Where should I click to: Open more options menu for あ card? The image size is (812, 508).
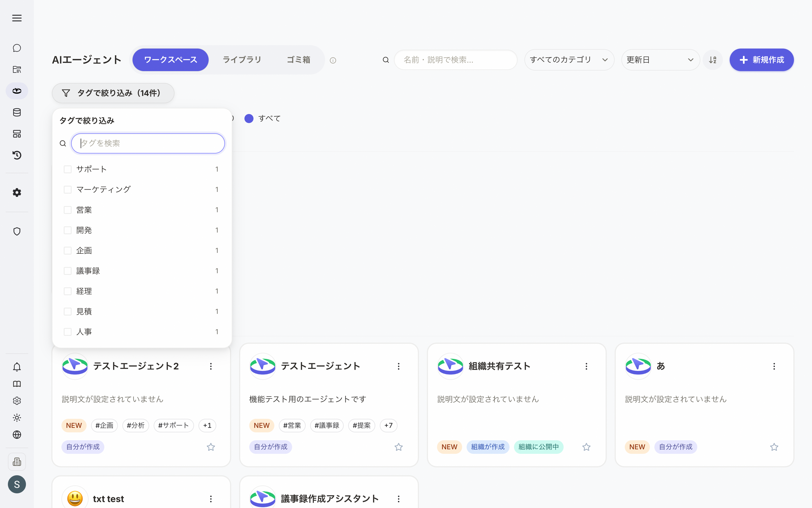(x=774, y=366)
